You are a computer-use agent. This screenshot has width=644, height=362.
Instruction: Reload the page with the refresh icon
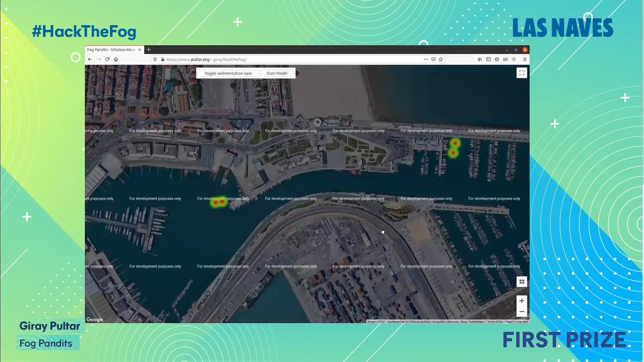click(x=107, y=59)
